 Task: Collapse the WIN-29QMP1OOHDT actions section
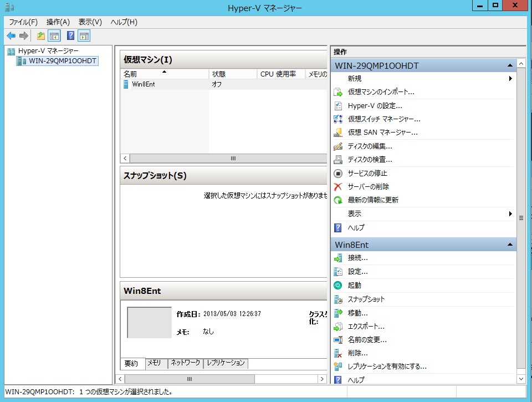(510, 65)
